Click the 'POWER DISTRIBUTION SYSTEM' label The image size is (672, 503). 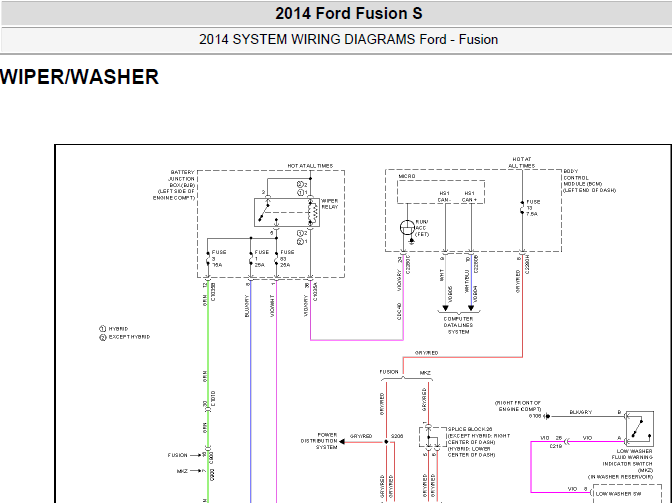(x=319, y=441)
